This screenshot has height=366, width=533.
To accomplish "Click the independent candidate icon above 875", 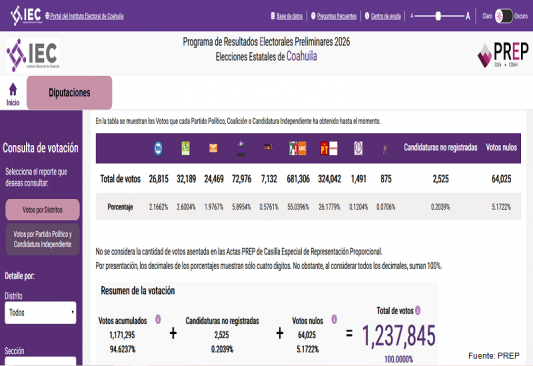I will pyautogui.click(x=385, y=150).
